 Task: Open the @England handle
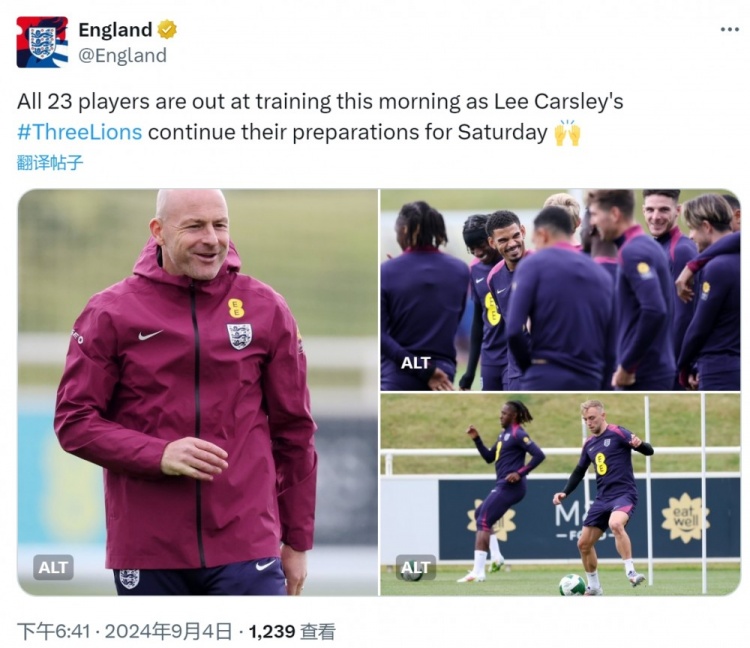pyautogui.click(x=122, y=55)
